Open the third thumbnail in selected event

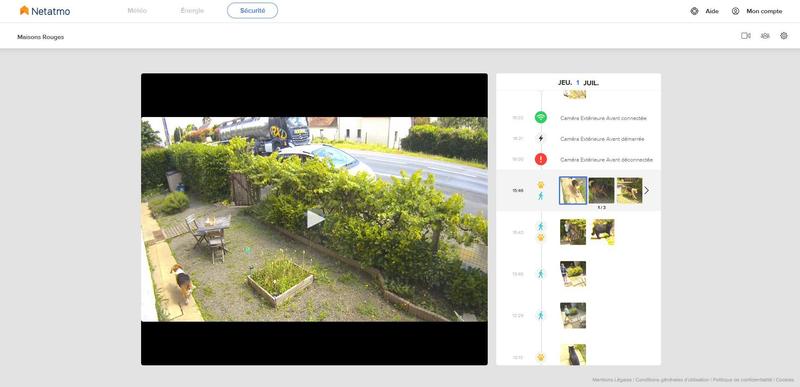[x=630, y=191]
